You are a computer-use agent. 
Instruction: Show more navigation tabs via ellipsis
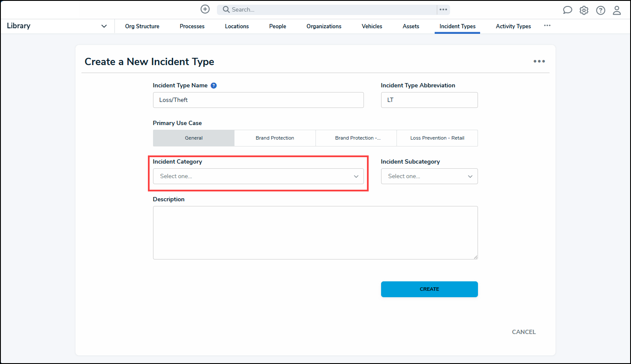coord(547,26)
